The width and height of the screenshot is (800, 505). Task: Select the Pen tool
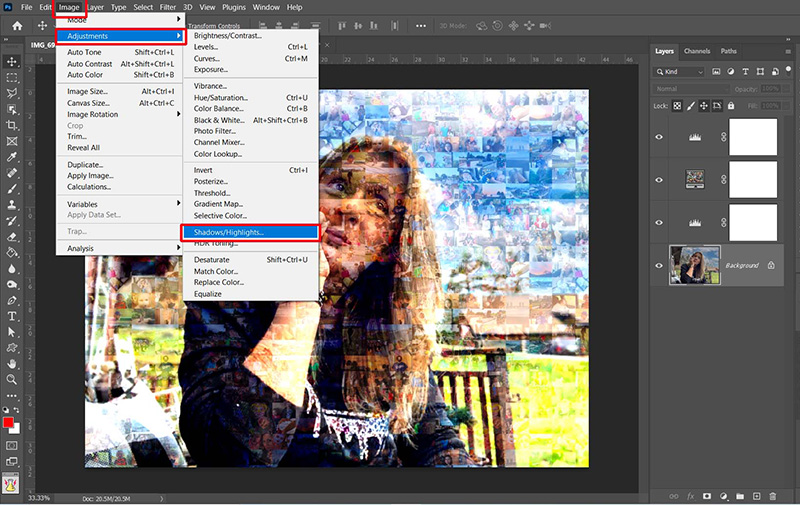tap(11, 300)
